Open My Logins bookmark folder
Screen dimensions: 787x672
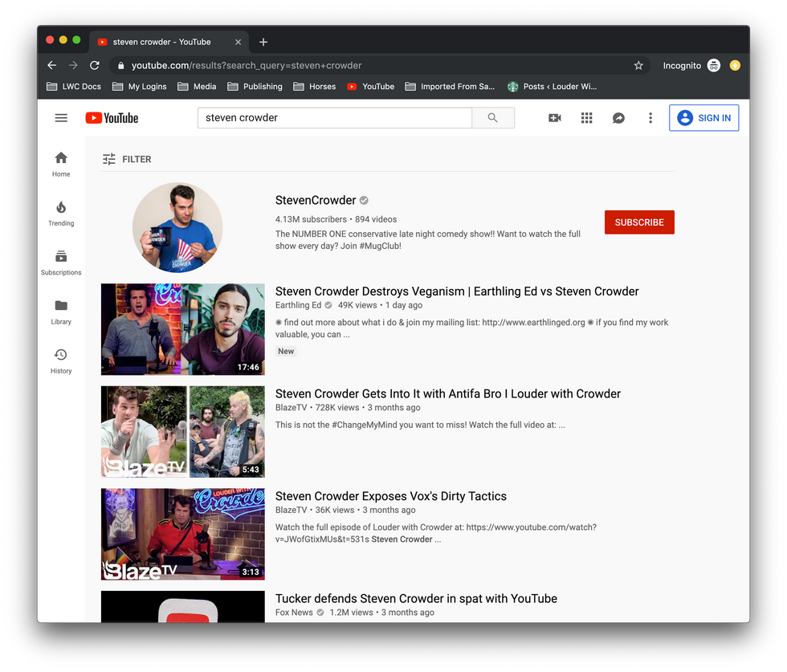coord(139,87)
